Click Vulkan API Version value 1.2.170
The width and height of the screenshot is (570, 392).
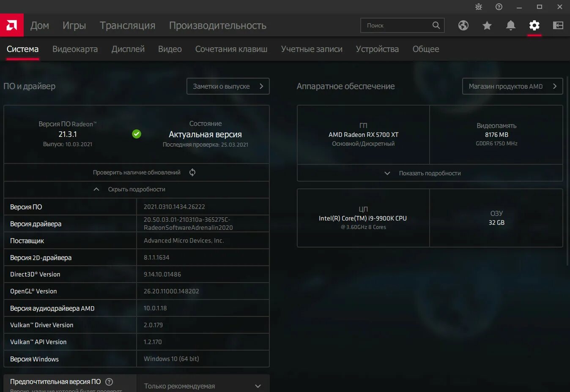pos(153,342)
